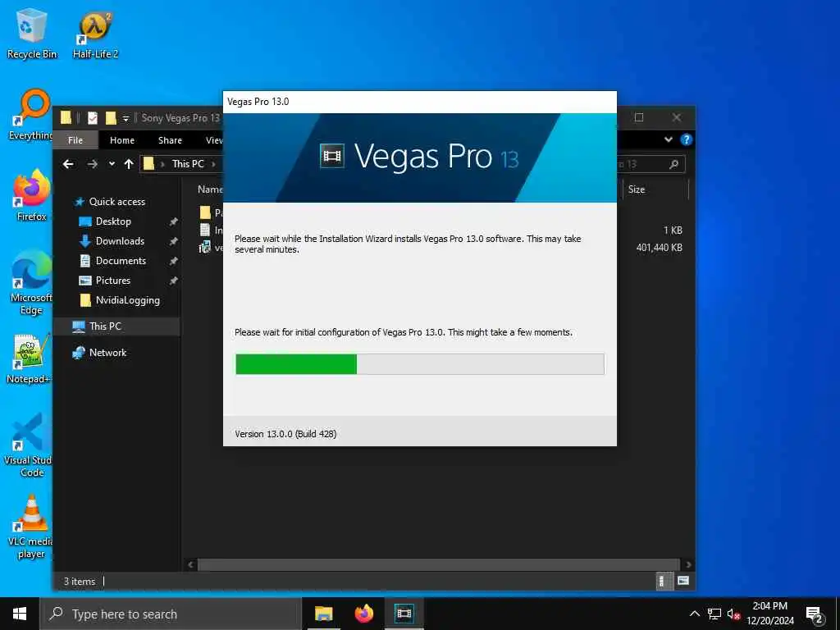
Task: Click the Explorer search field
Action: pyautogui.click(x=651, y=164)
